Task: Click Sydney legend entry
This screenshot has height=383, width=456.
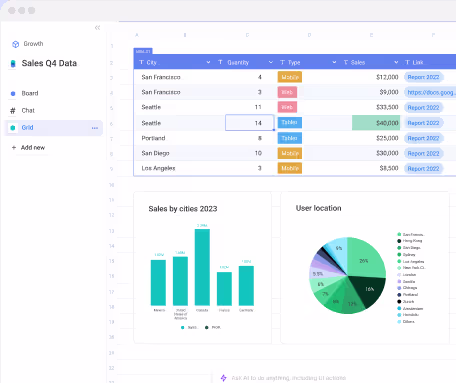Action: 407,255
